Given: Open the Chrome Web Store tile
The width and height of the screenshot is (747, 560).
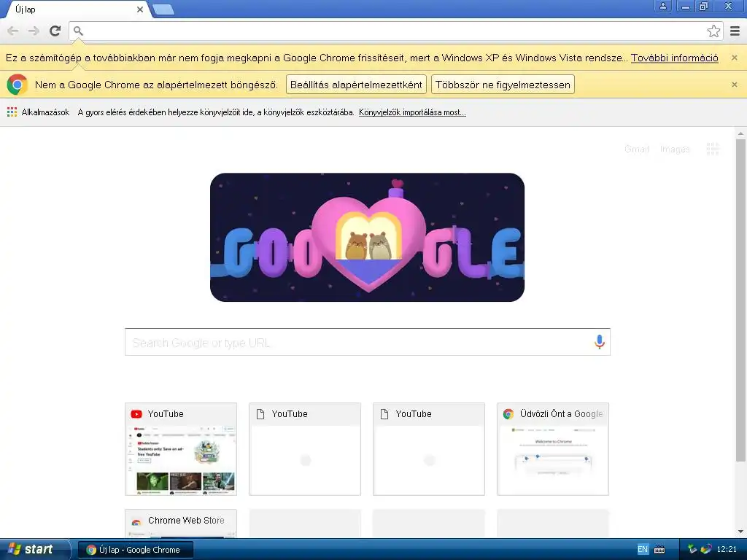Looking at the screenshot, I should pos(181,524).
